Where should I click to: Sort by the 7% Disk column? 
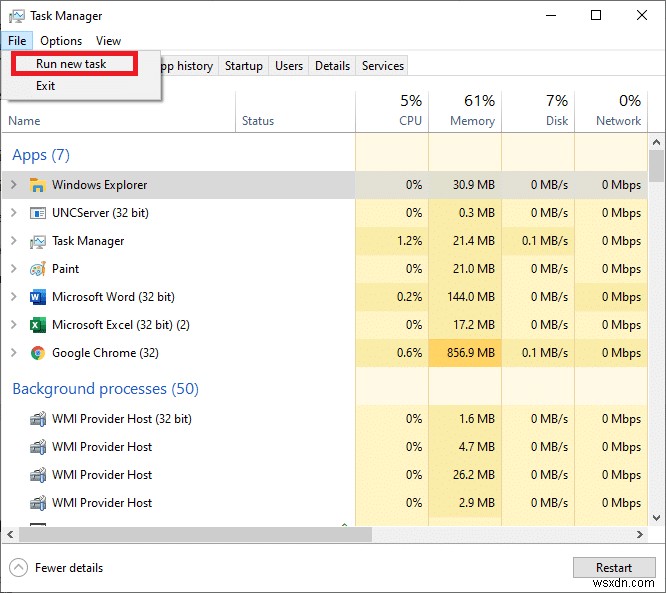pyautogui.click(x=538, y=111)
